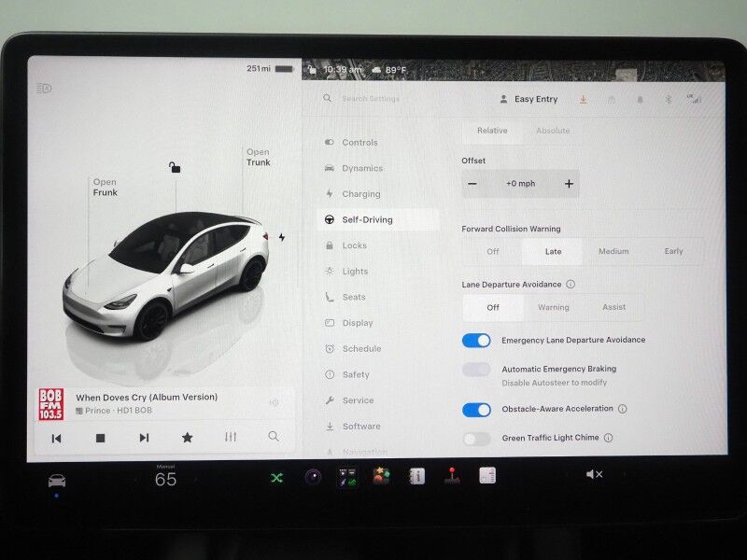The image size is (747, 560).
Task: Tap the 65 cabin temperature setting
Action: [x=166, y=479]
